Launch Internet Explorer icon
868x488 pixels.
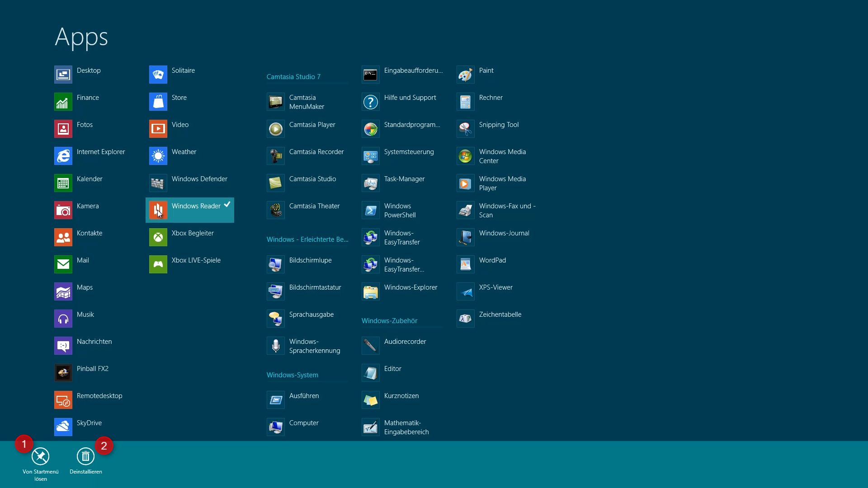coord(63,156)
